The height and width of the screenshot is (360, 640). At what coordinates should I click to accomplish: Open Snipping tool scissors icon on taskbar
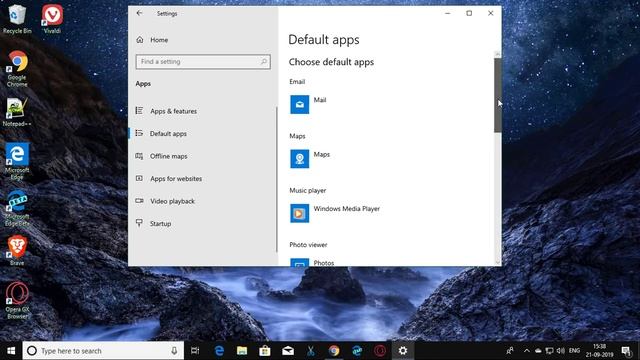pyautogui.click(x=311, y=351)
